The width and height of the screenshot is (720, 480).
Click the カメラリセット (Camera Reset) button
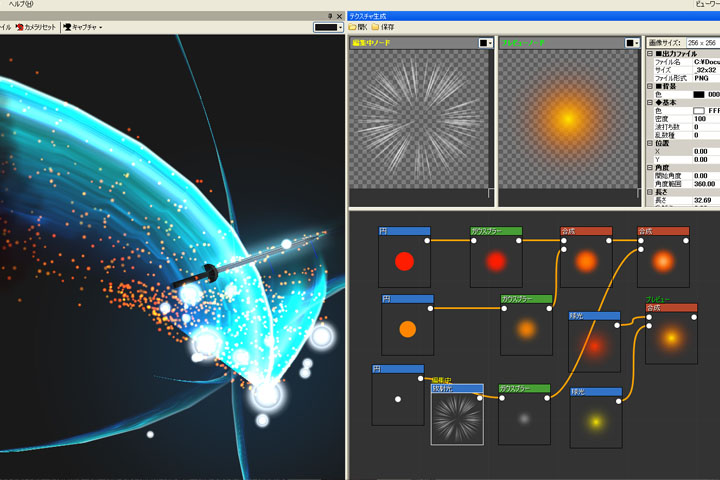[36, 27]
